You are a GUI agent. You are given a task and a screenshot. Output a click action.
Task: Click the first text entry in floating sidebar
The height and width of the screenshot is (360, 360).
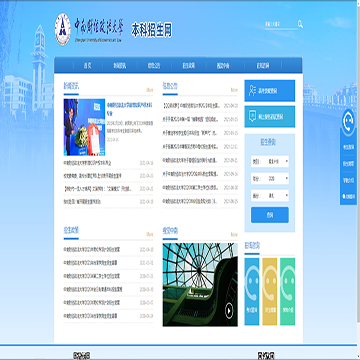point(349,147)
